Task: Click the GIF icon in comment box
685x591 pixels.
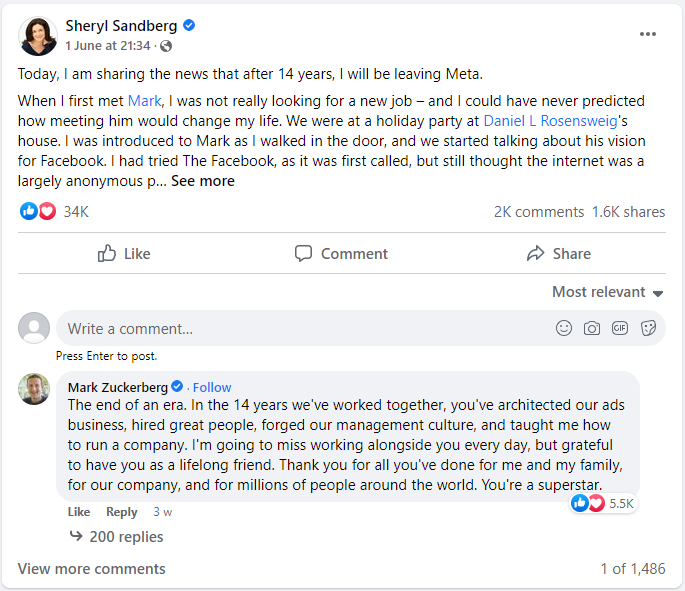Action: 620,328
